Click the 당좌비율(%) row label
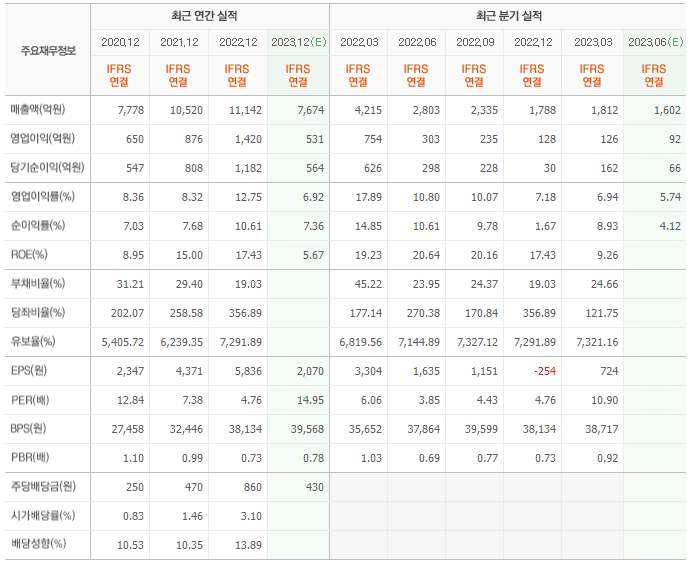 38,313
